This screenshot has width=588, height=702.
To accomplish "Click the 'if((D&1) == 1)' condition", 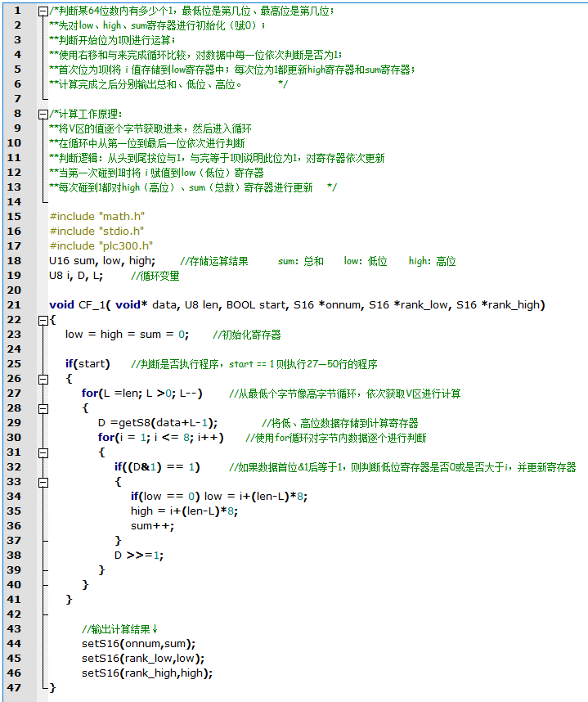I will [x=157, y=467].
